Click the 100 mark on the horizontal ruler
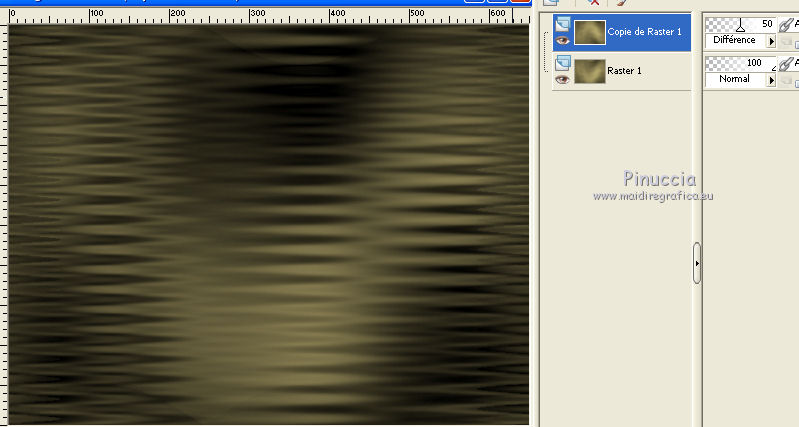This screenshot has width=799, height=427. 96,13
